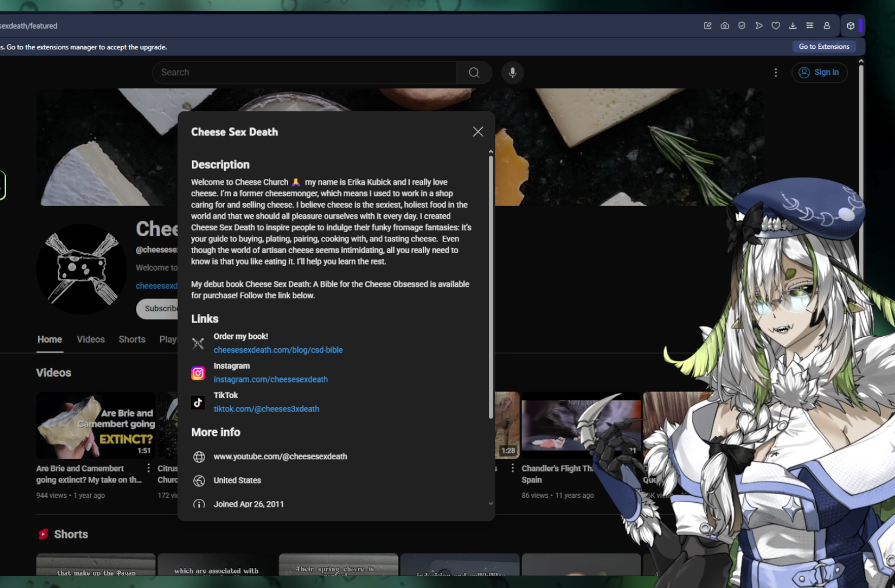Screen dimensions: 895x588
Task: Close the Cheese Sex Death dialog
Action: [478, 132]
